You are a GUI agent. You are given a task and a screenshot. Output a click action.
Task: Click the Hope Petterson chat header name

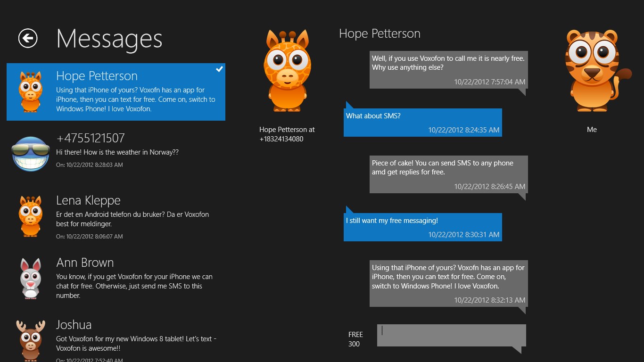click(x=380, y=33)
